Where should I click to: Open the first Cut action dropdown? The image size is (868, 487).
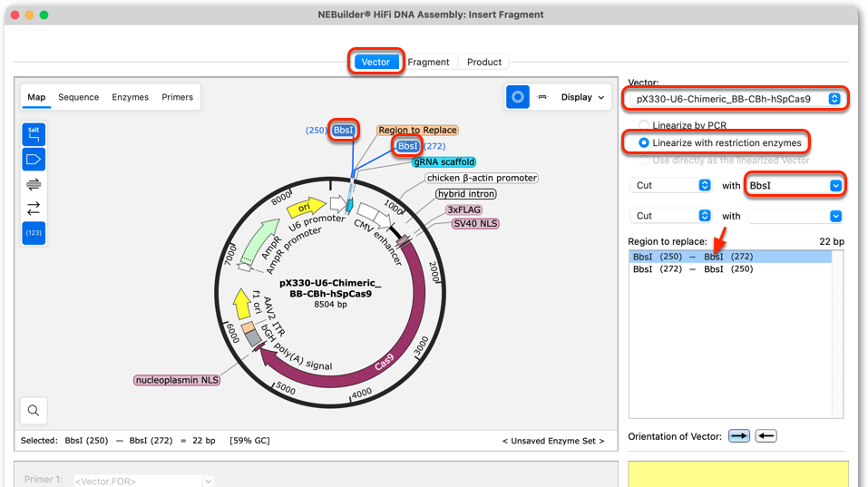671,185
